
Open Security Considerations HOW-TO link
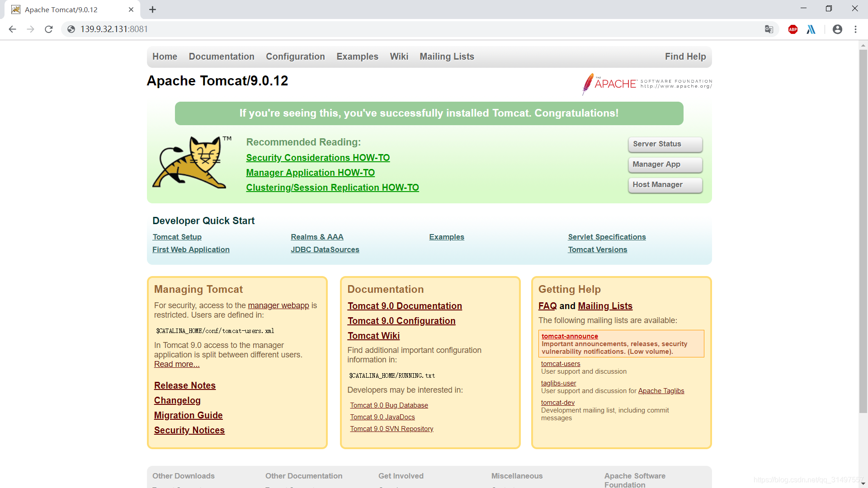(318, 158)
